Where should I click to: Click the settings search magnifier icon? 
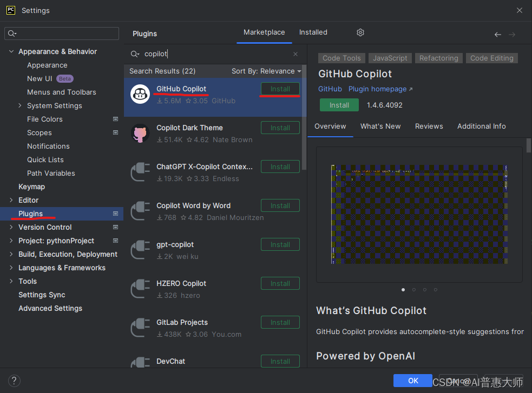[x=12, y=34]
